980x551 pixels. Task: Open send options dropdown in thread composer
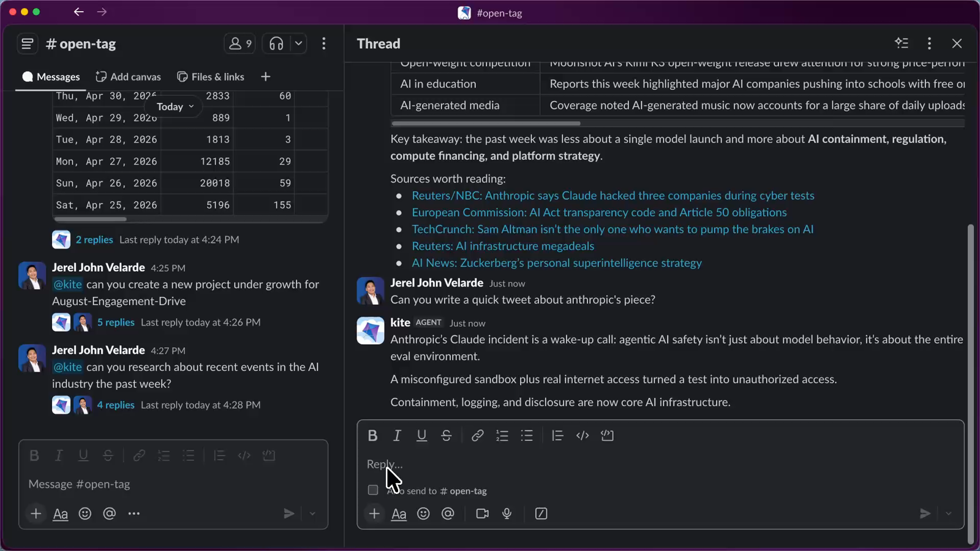[x=948, y=514]
